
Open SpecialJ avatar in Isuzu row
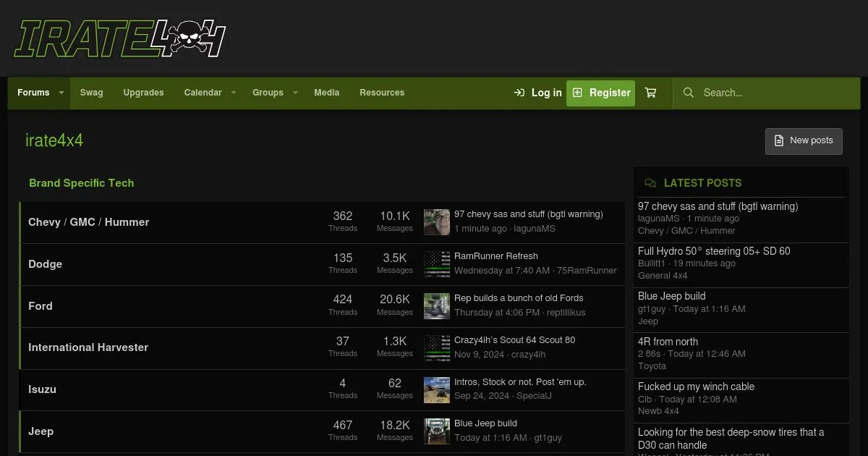click(437, 389)
